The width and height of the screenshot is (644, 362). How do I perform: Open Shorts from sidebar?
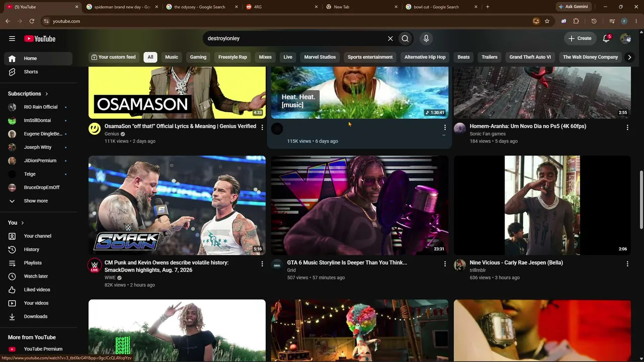tap(38, 72)
